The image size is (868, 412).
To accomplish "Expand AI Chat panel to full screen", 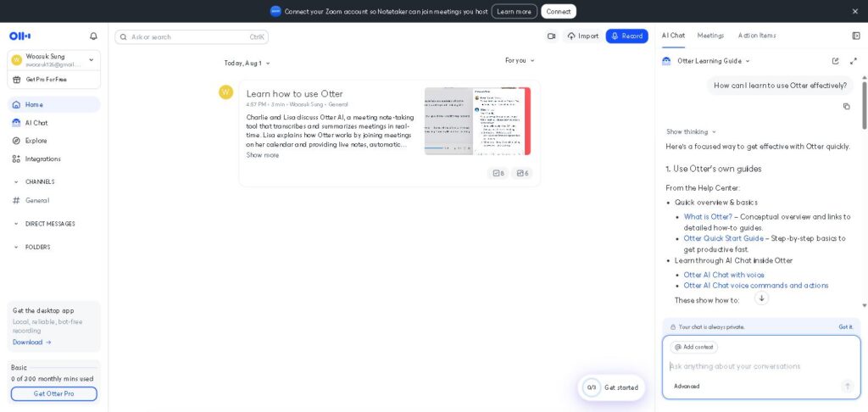I will pos(853,61).
